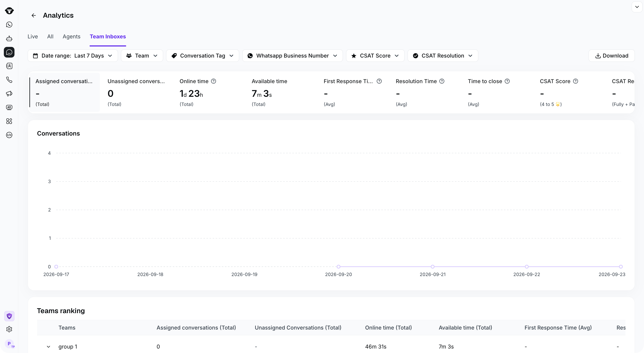Screen dimensions: 644x353
Task: Select the Team Inboxes tab
Action: [x=108, y=36]
